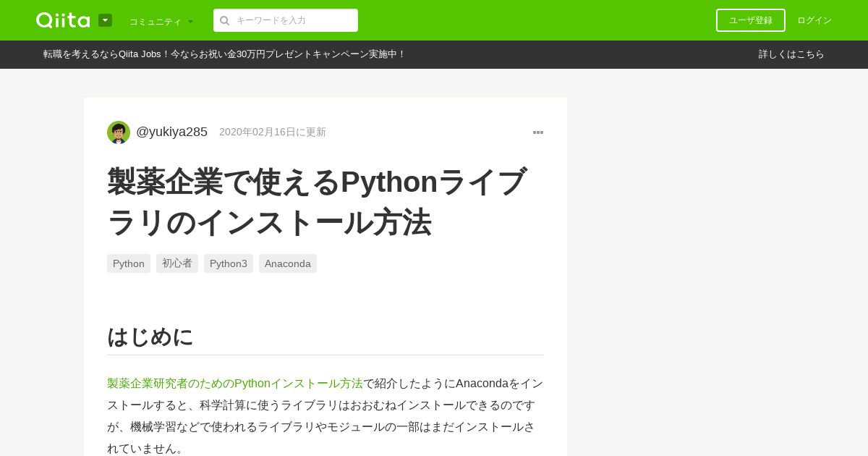This screenshot has width=868, height=456.
Task: Select the Python3 tag
Action: coord(229,263)
